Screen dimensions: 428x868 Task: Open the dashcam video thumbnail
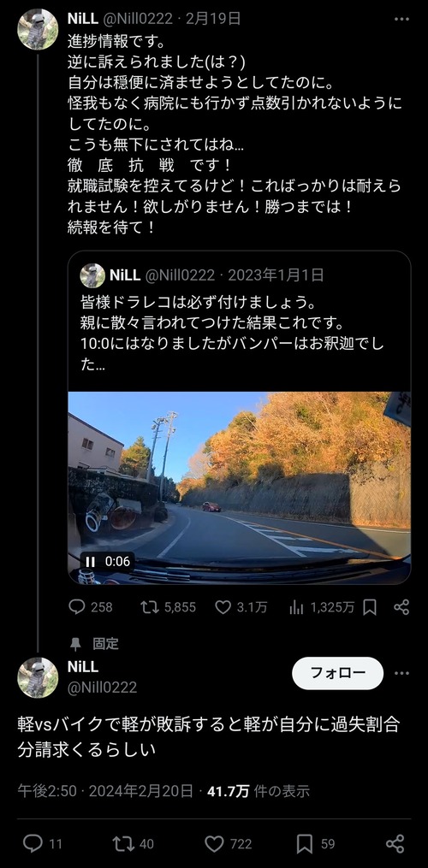[x=239, y=487]
